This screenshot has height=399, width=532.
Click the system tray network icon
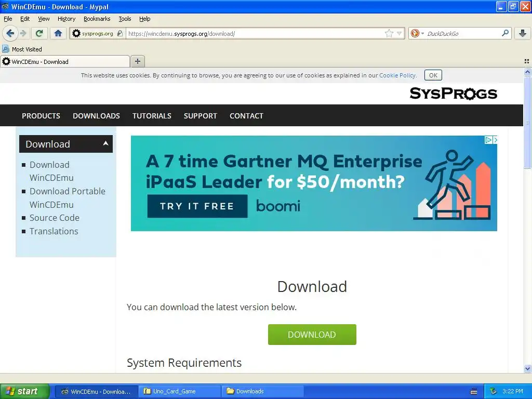click(494, 392)
